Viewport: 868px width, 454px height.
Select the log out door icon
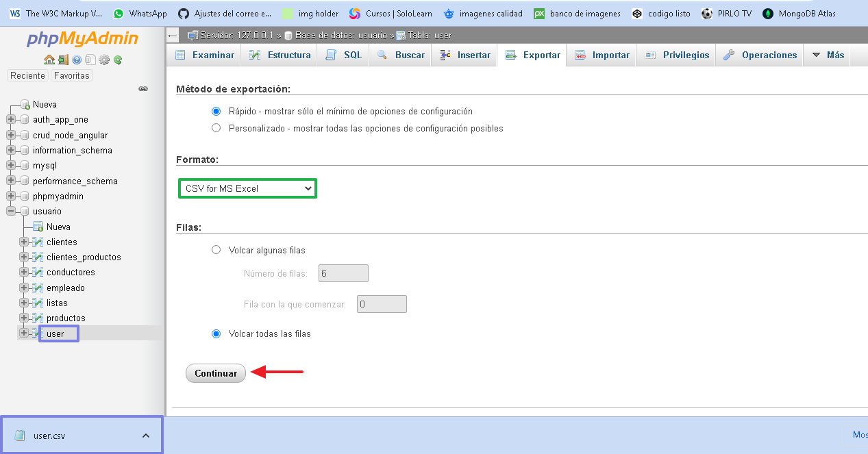tap(63, 60)
